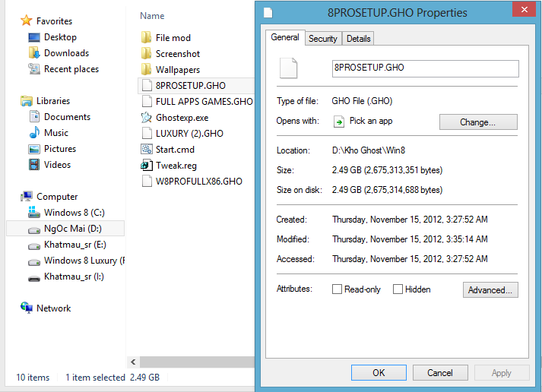Switch to the Security tab
542x392 pixels.
coord(323,39)
